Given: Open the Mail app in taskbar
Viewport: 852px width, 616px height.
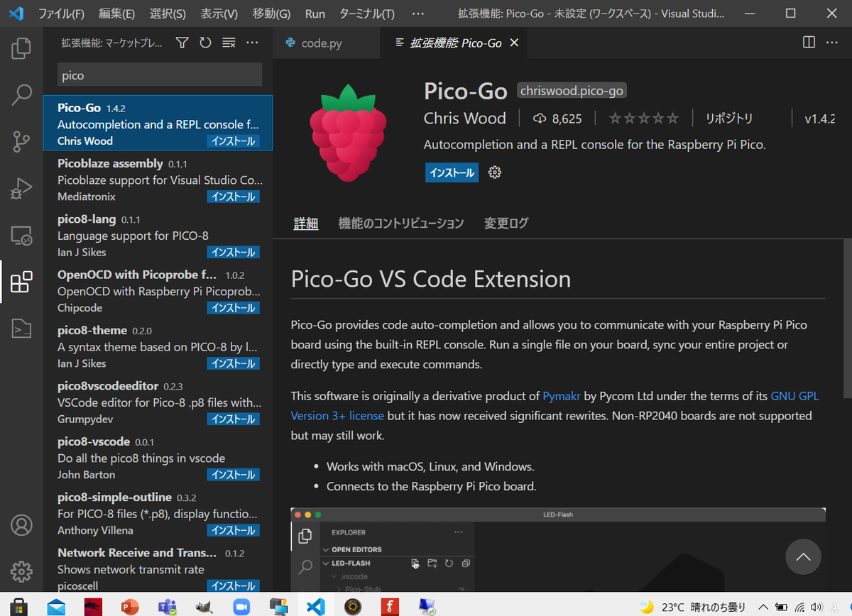Looking at the screenshot, I should (x=56, y=607).
